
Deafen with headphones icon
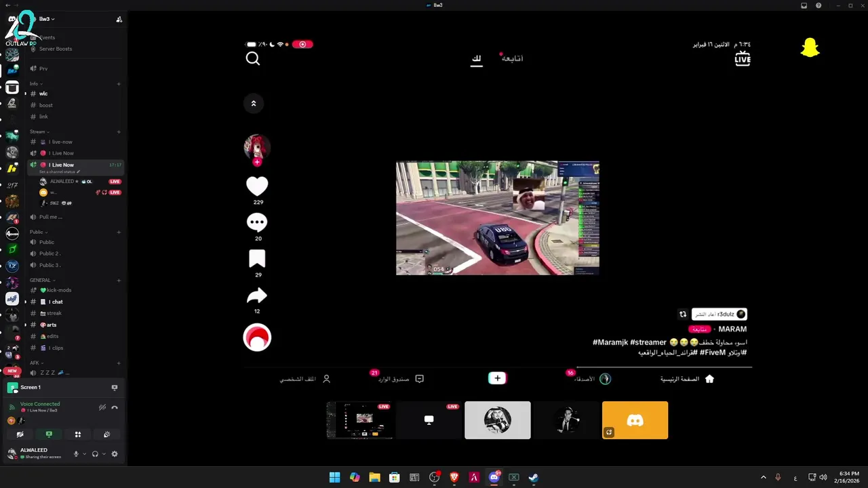click(x=95, y=454)
